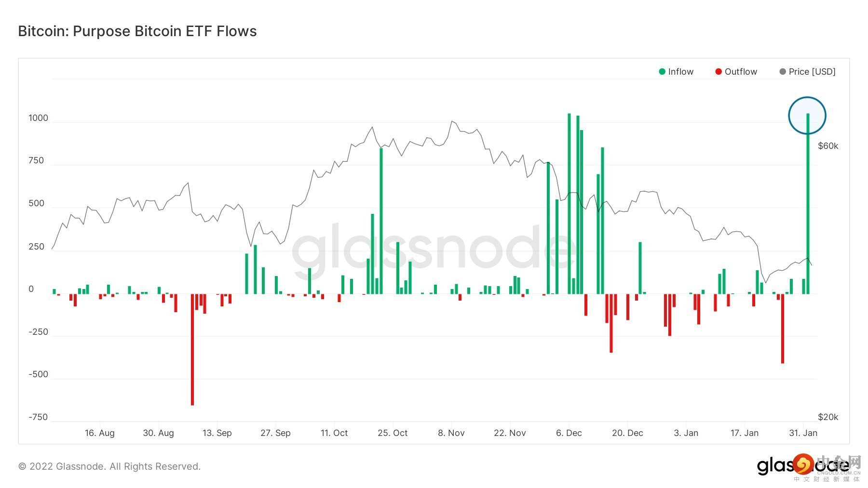This screenshot has width=868, height=488.
Task: Click the red Outflow legend dot
Action: [719, 72]
